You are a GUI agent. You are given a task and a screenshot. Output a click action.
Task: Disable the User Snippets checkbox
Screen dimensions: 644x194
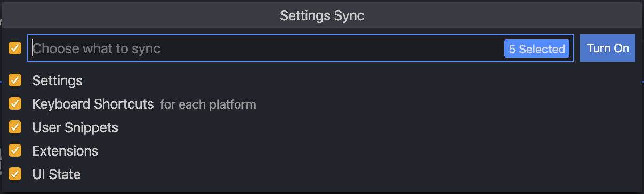(x=15, y=127)
